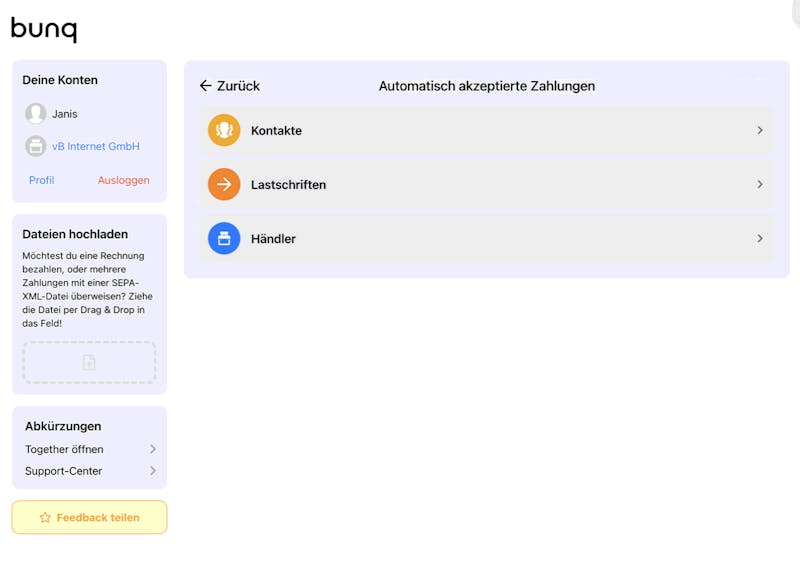Click the Deine Konten heading
The width and height of the screenshot is (800, 567).
point(60,80)
